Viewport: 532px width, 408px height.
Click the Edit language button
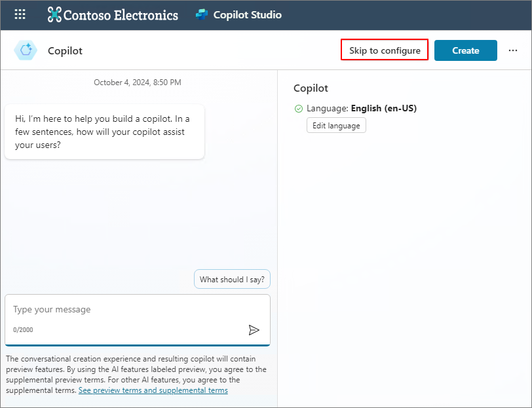[x=336, y=126]
